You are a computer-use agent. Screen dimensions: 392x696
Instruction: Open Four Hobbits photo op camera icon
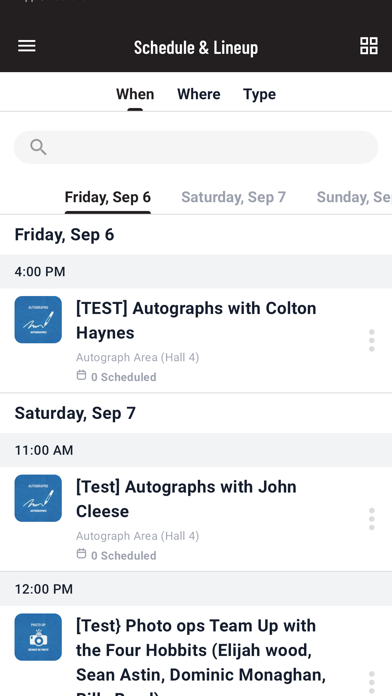[x=38, y=637]
